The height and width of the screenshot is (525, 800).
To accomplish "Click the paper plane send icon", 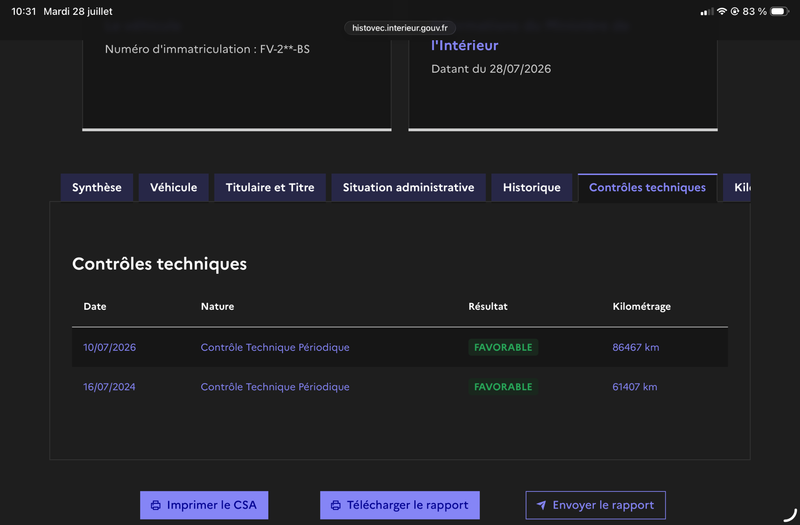I will point(541,505).
